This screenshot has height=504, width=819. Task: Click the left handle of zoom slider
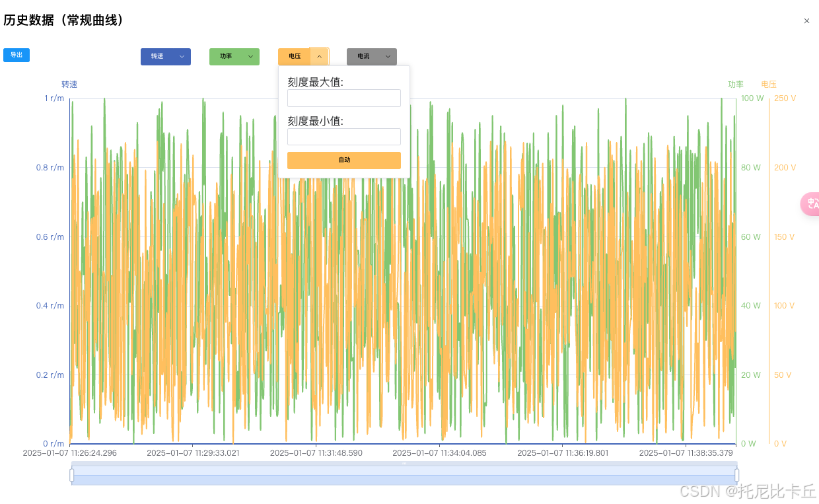[x=73, y=474]
